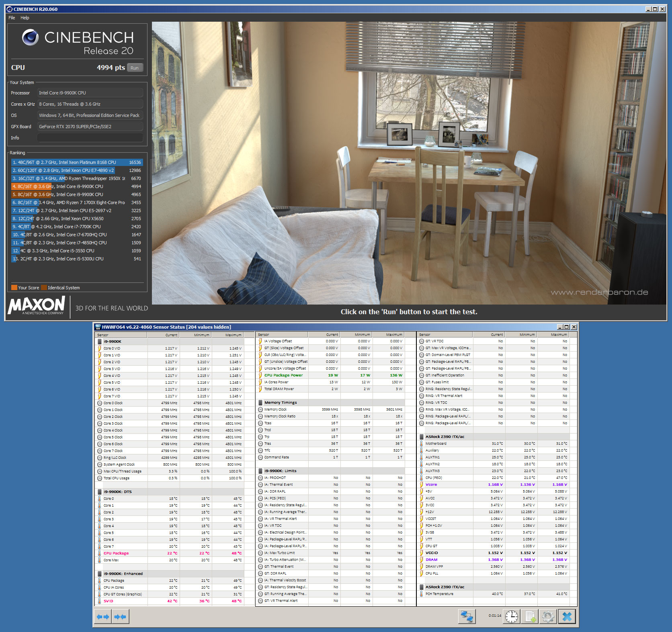Click the lightning icon beside DRAM row
The image size is (672, 632).
point(422,560)
